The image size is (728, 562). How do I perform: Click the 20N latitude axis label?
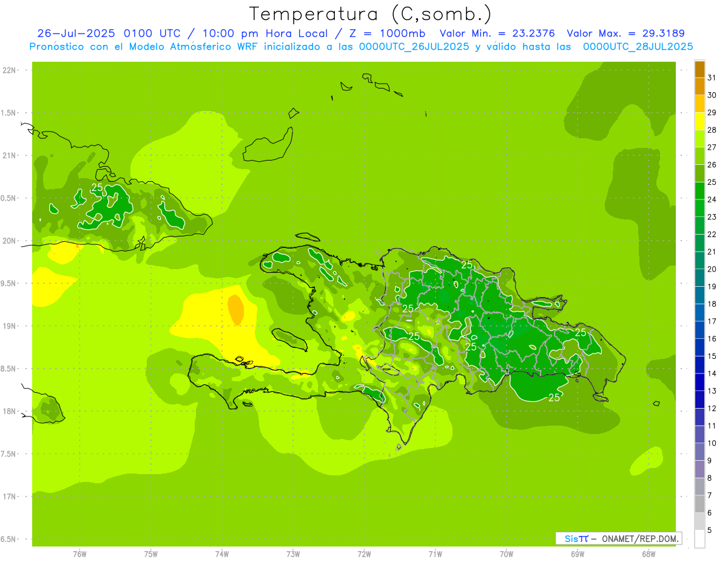coord(10,241)
